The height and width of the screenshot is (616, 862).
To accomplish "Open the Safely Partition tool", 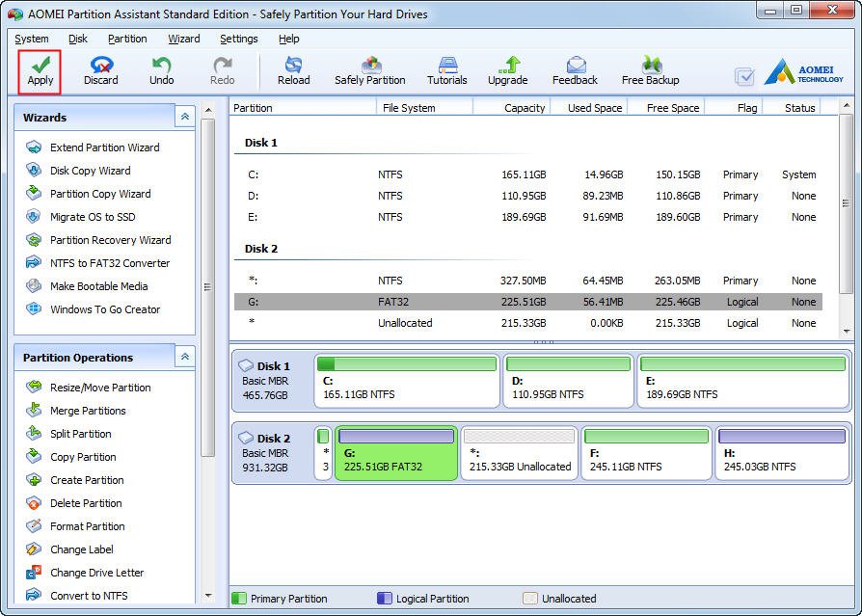I will click(x=370, y=65).
